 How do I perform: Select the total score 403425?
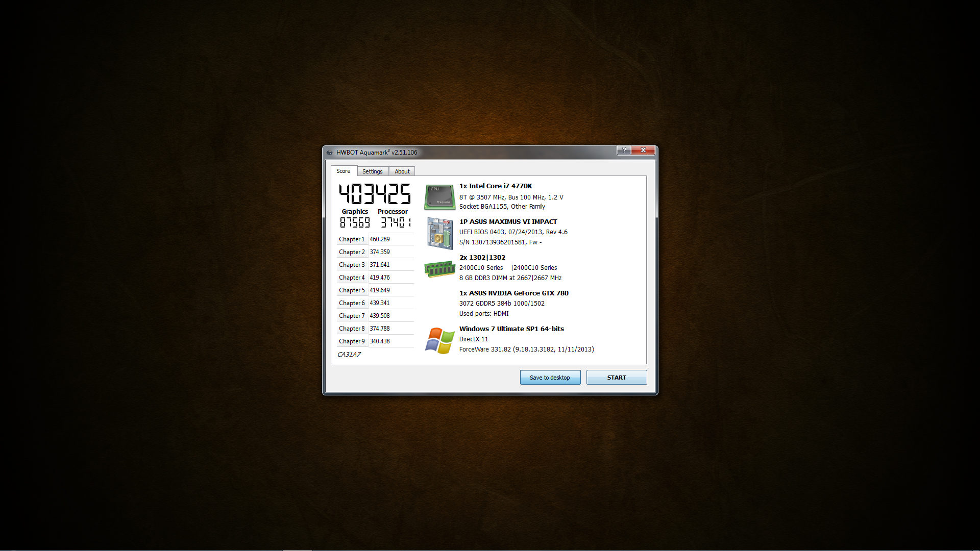click(375, 194)
